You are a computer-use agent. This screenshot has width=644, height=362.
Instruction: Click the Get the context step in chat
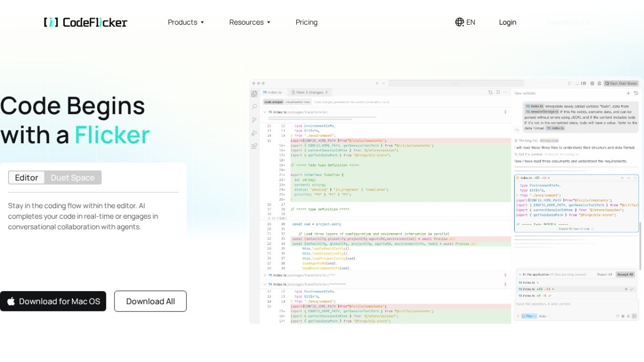tap(546, 154)
